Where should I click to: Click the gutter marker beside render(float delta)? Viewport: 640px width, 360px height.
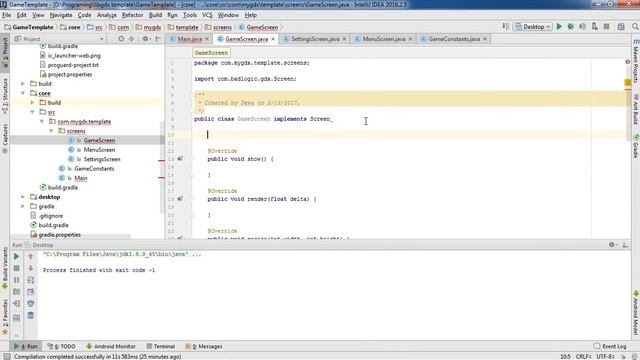[x=180, y=199]
